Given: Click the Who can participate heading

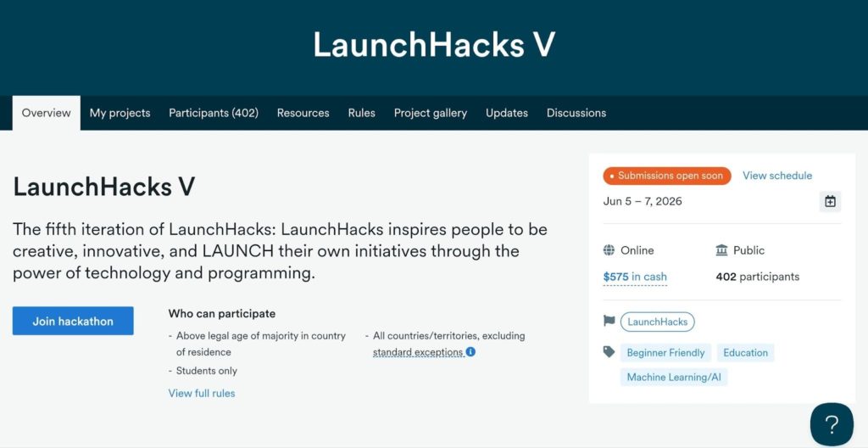Looking at the screenshot, I should [222, 313].
